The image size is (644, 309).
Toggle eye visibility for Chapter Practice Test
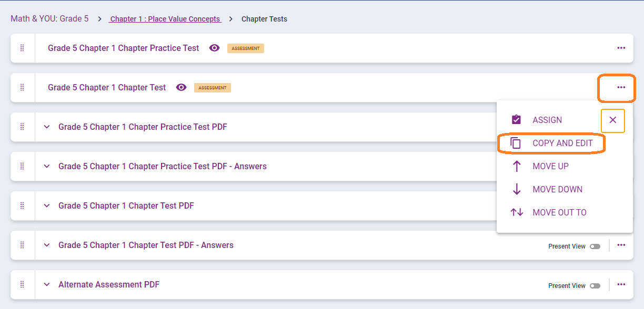point(214,48)
